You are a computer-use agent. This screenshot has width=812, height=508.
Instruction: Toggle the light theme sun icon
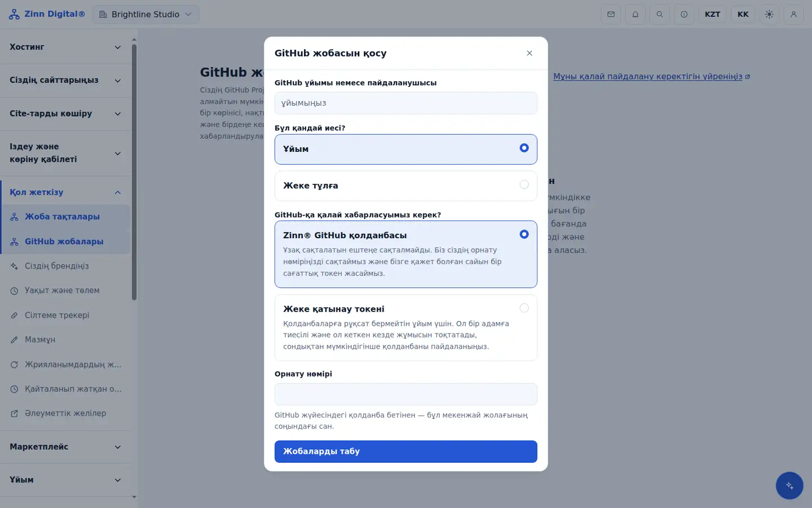[x=769, y=14]
